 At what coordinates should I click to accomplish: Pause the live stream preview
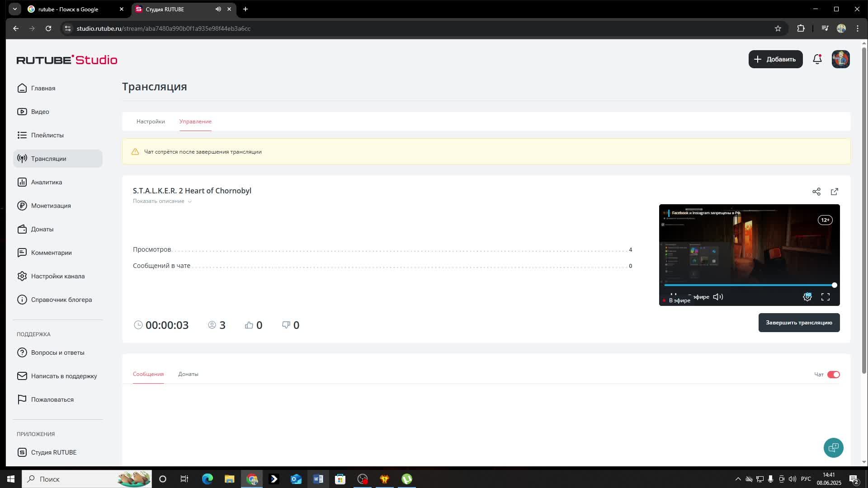(673, 295)
